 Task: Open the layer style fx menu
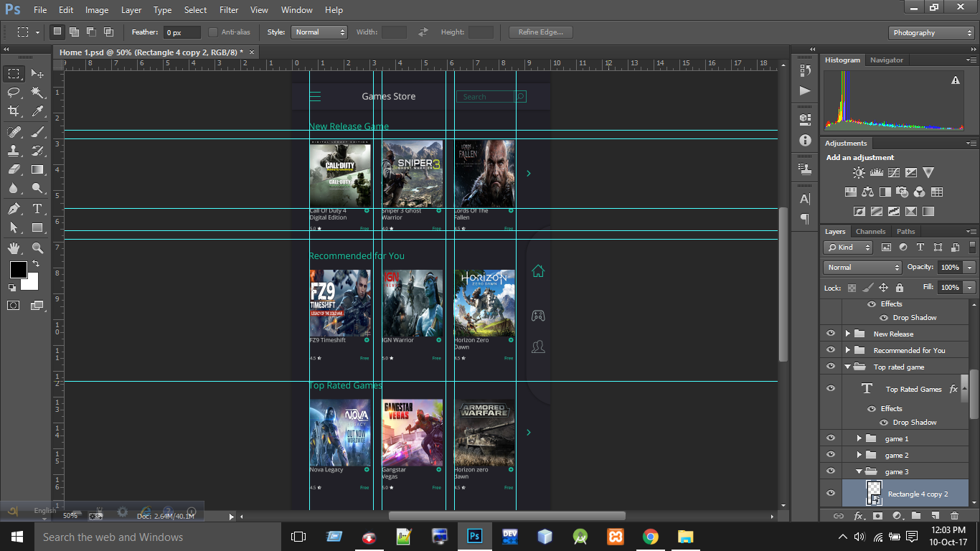click(x=858, y=516)
